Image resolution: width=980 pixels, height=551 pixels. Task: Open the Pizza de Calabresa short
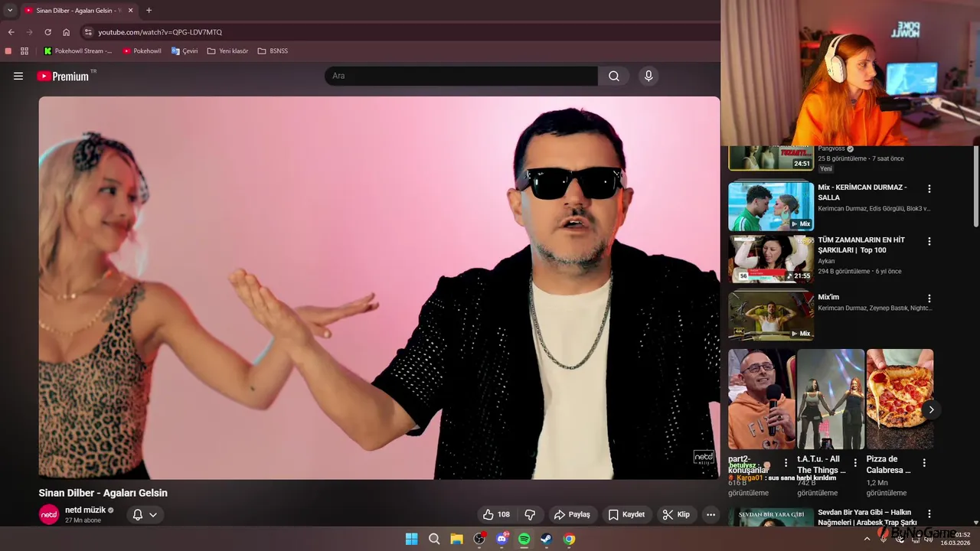(900, 399)
